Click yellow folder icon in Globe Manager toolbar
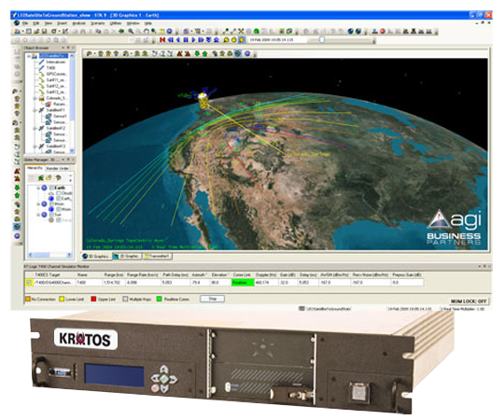 point(49,177)
